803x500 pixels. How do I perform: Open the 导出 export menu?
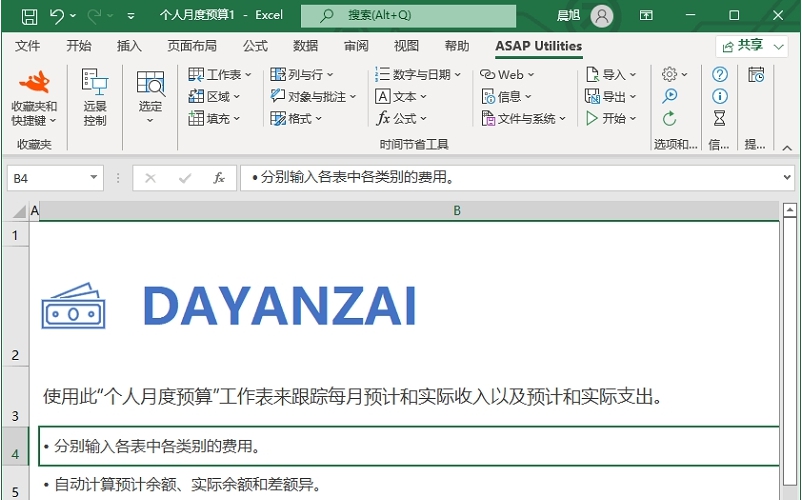[611, 96]
